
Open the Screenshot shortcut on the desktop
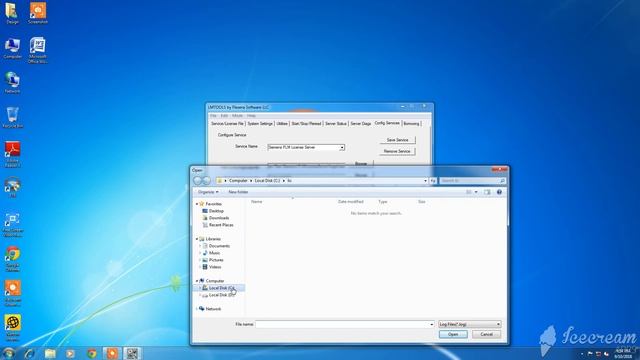click(38, 13)
